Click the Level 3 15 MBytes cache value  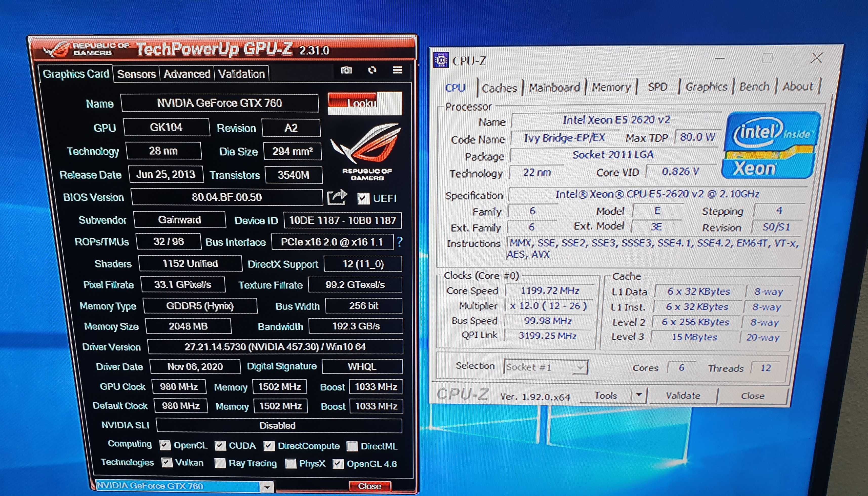coord(694,337)
